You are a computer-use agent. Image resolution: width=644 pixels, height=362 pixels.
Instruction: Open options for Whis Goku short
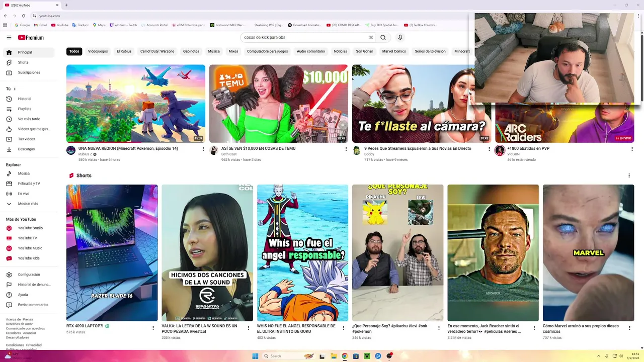pyautogui.click(x=344, y=328)
